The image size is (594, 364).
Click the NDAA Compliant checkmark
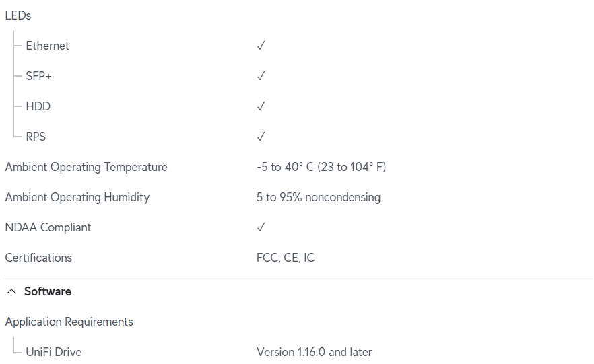click(261, 227)
